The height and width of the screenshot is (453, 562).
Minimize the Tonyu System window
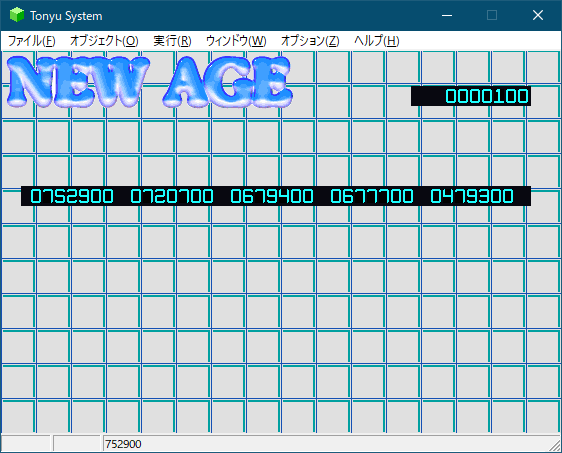[447, 15]
